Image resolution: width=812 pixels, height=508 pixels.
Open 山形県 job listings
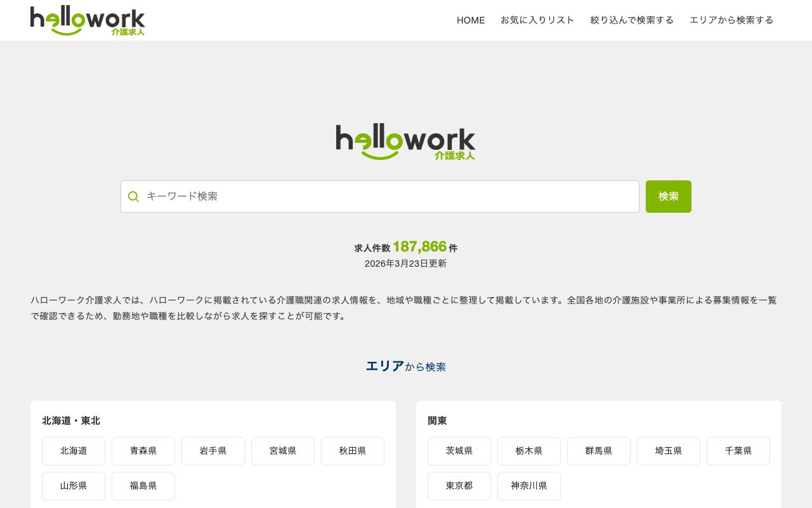point(74,486)
